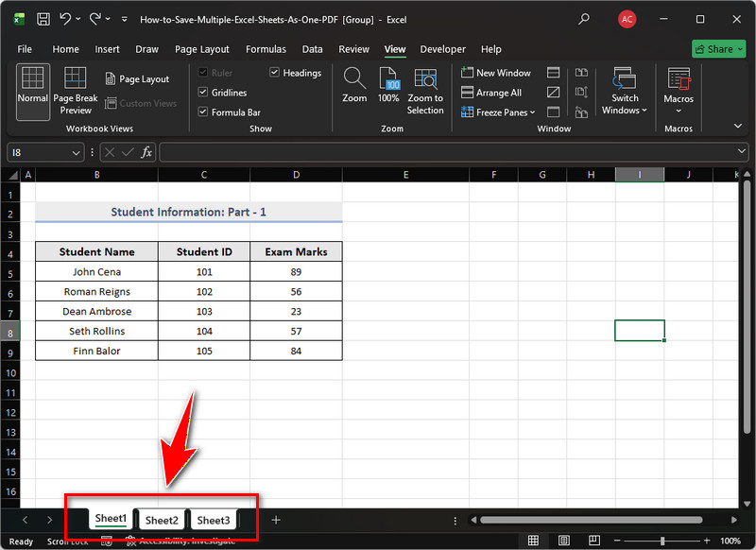Image resolution: width=756 pixels, height=550 pixels.
Task: Open the Page Layout ribbon tab
Action: 202,49
